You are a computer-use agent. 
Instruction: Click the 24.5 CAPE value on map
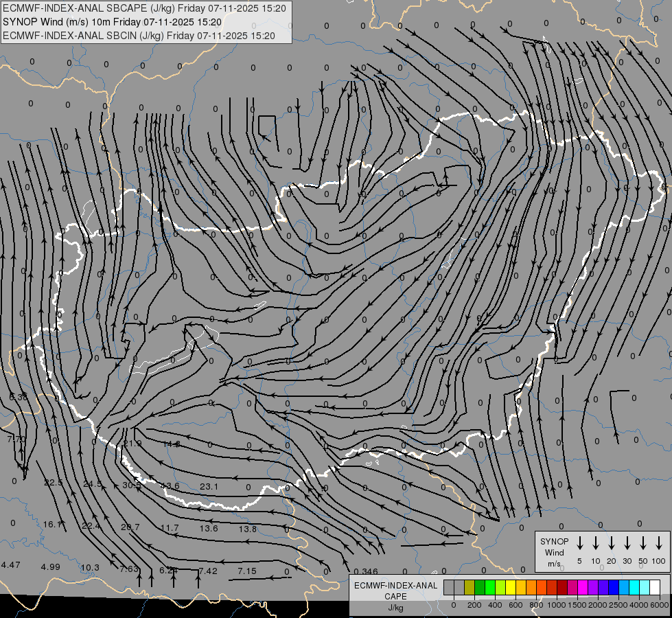pos(93,484)
